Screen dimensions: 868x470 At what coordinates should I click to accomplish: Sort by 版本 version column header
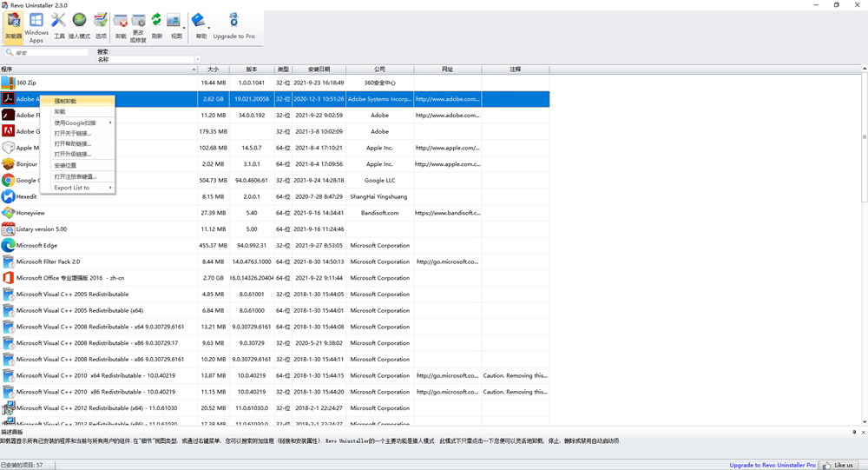point(252,70)
